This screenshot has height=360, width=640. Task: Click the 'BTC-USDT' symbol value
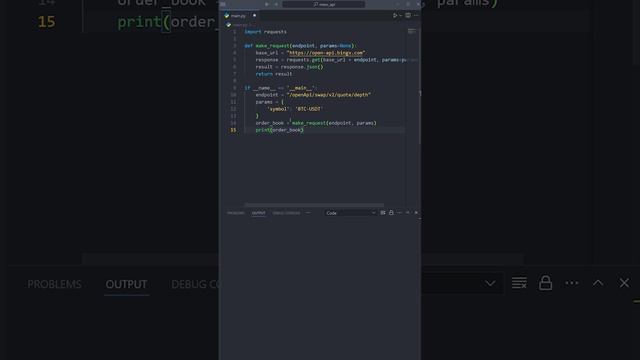[x=309, y=109]
